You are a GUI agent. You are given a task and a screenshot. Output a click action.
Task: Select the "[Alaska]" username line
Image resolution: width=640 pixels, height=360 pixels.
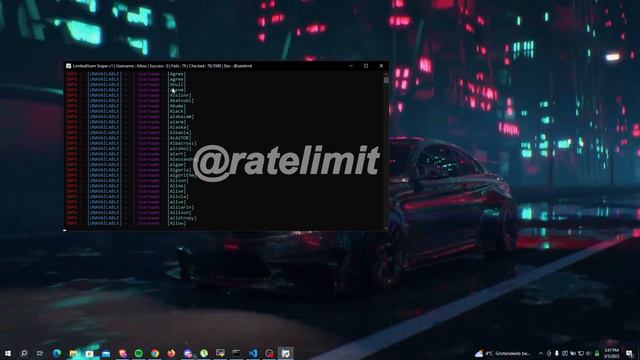(x=178, y=127)
